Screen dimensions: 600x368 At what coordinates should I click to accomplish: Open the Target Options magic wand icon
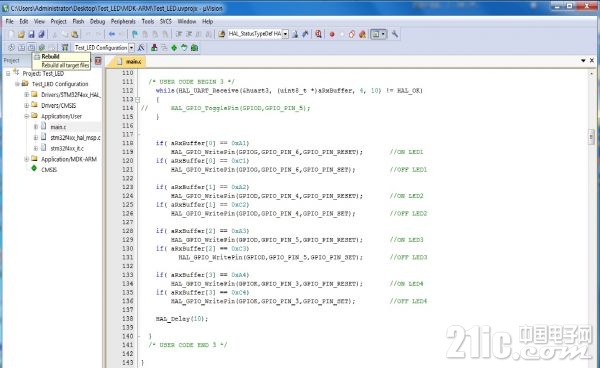click(141, 48)
